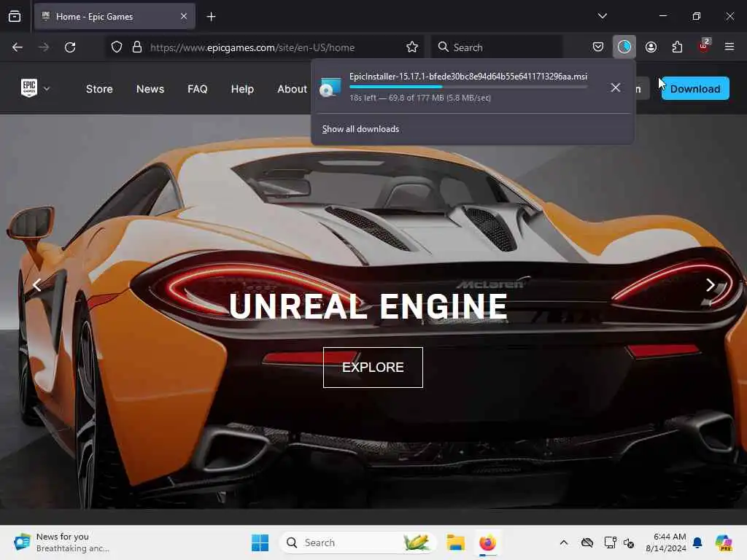Focus the browser Search box
The height and width of the screenshot is (560, 747).
[497, 47]
